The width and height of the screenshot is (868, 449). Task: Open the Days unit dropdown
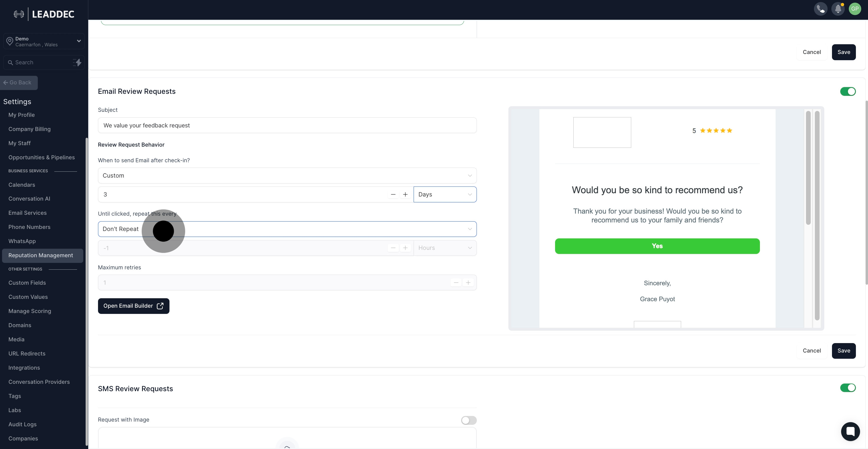tap(445, 194)
